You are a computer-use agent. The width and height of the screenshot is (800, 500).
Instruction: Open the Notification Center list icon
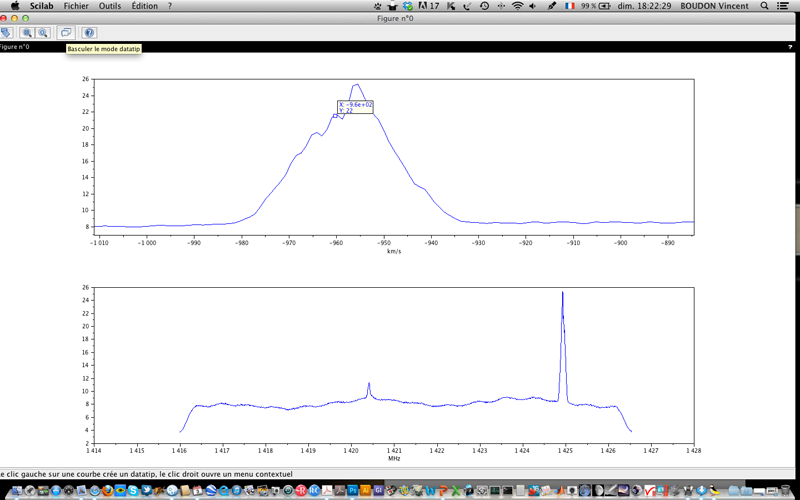pyautogui.click(x=787, y=6)
